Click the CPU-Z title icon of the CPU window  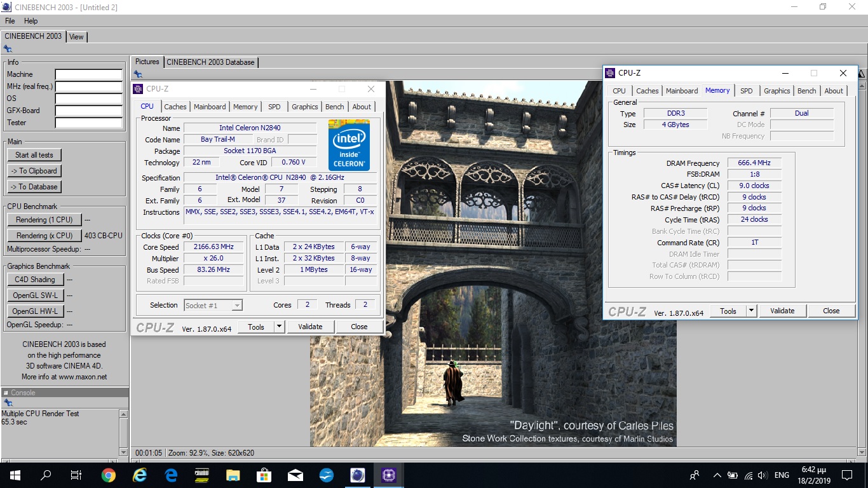139,89
